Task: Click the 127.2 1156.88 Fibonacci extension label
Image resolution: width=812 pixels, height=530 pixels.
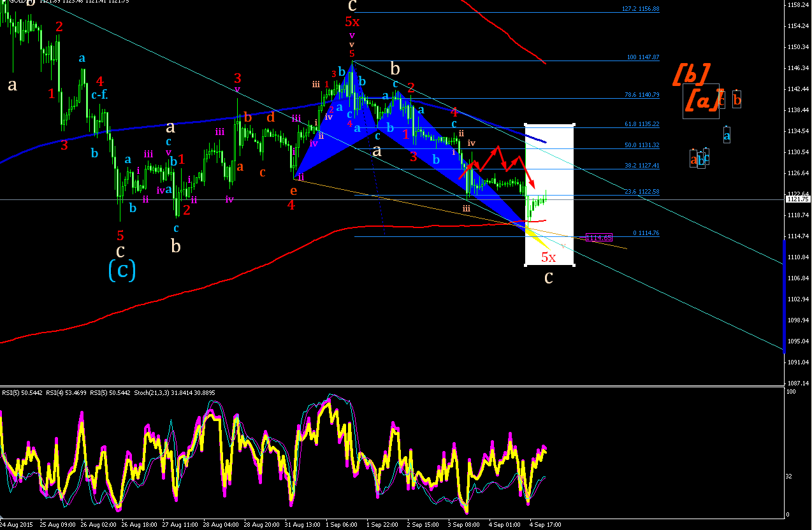Action: click(x=641, y=9)
